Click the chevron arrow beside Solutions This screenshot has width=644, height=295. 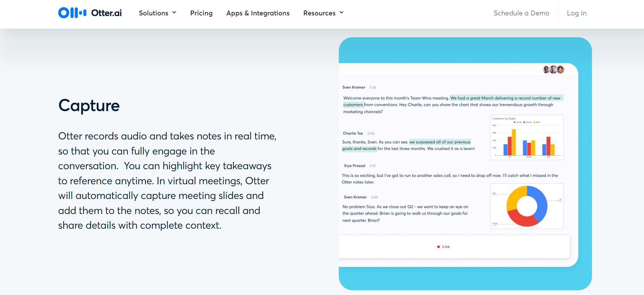point(174,13)
